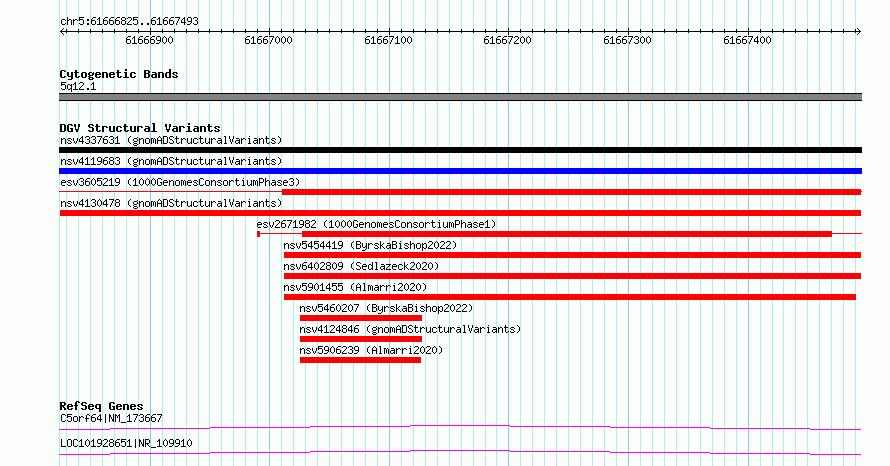
Task: Select the esv3605219 red variant bar
Action: click(572, 192)
